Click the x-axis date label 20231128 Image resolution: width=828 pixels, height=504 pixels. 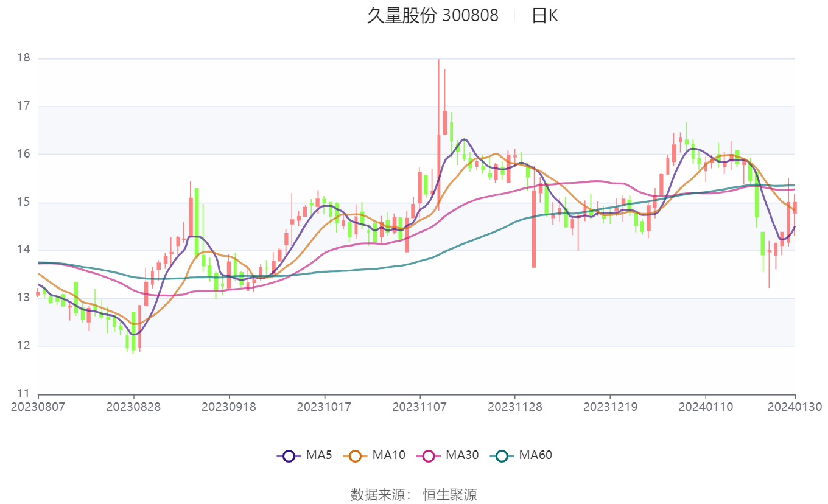[x=514, y=407]
